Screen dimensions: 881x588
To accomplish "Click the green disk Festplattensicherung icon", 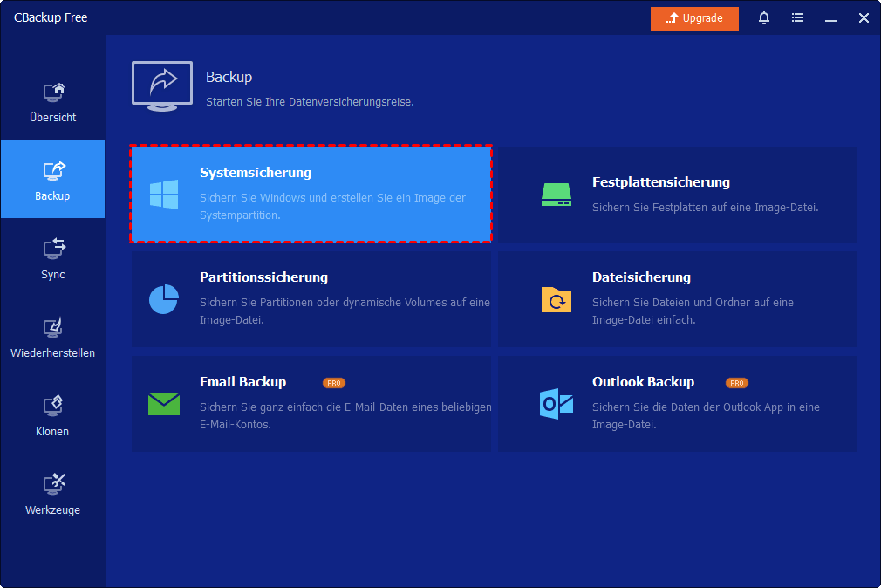I will [556, 195].
